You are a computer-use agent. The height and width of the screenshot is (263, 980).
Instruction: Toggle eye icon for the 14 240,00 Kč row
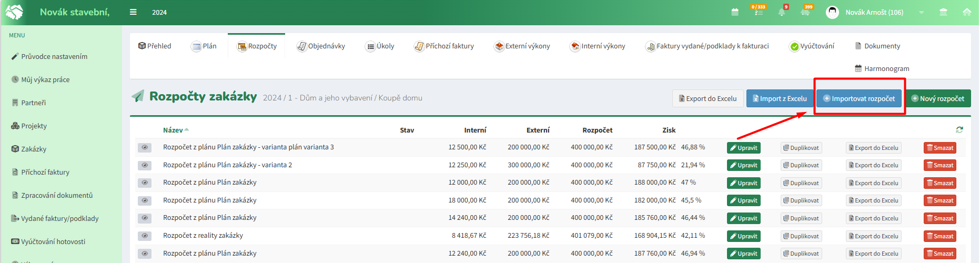coord(145,218)
